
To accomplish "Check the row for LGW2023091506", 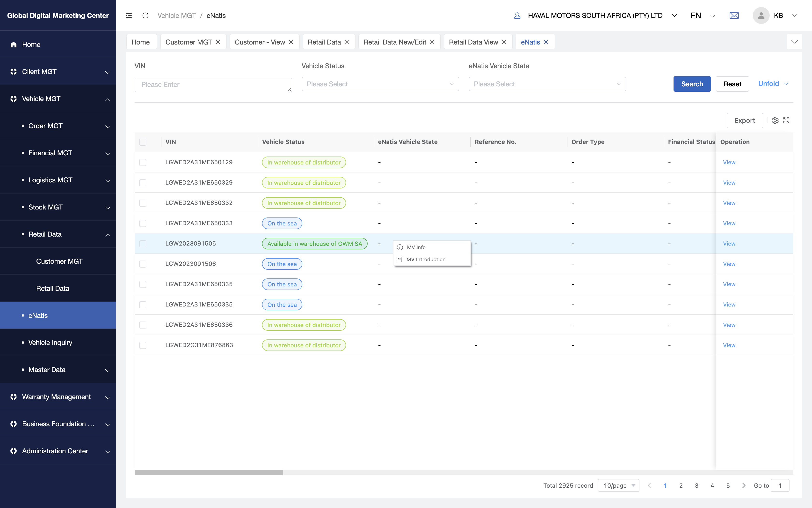I will [x=143, y=264].
